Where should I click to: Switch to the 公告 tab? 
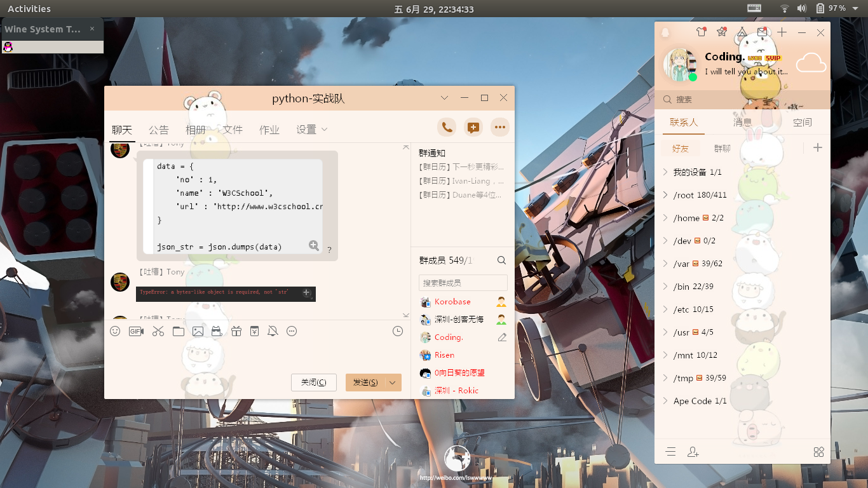(x=159, y=130)
